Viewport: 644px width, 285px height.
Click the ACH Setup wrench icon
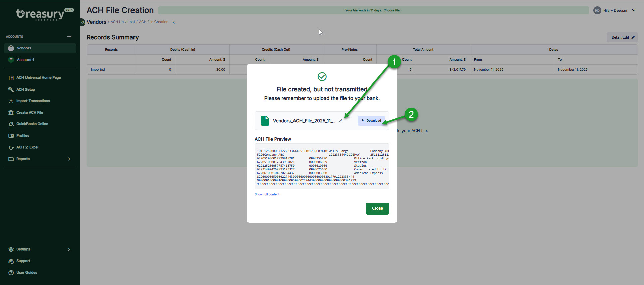tap(11, 90)
